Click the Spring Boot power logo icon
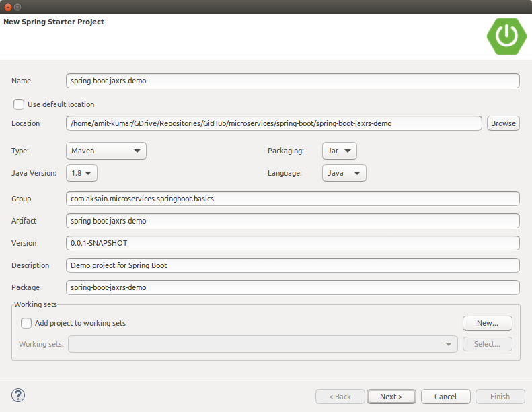The width and height of the screenshot is (532, 412). pyautogui.click(x=506, y=36)
